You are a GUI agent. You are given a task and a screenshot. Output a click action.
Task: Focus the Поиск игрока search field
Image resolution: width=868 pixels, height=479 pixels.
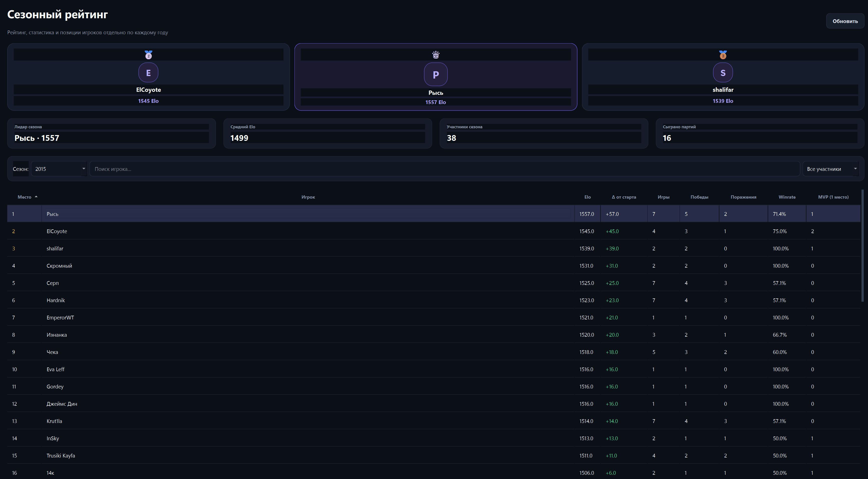(x=444, y=169)
